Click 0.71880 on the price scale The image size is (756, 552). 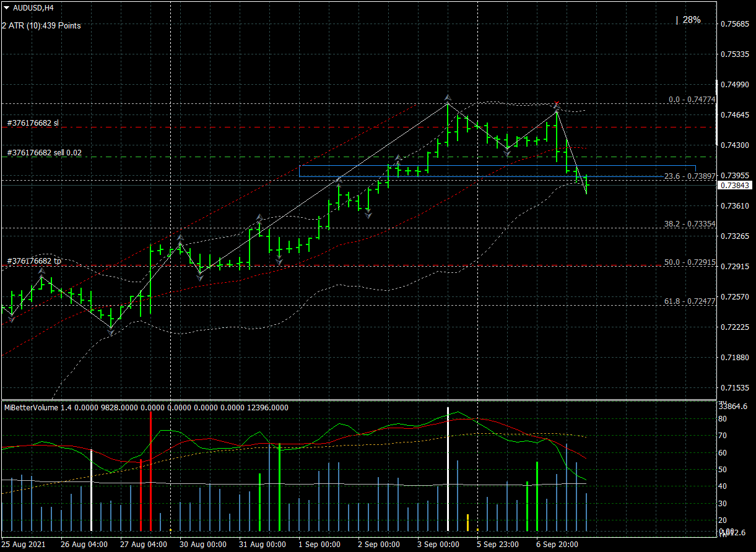point(735,358)
